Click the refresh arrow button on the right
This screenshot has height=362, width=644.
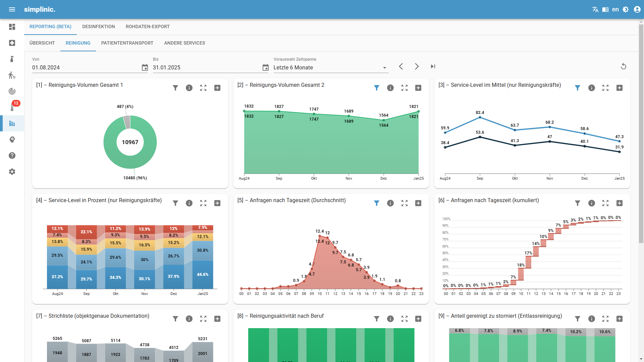point(624,66)
